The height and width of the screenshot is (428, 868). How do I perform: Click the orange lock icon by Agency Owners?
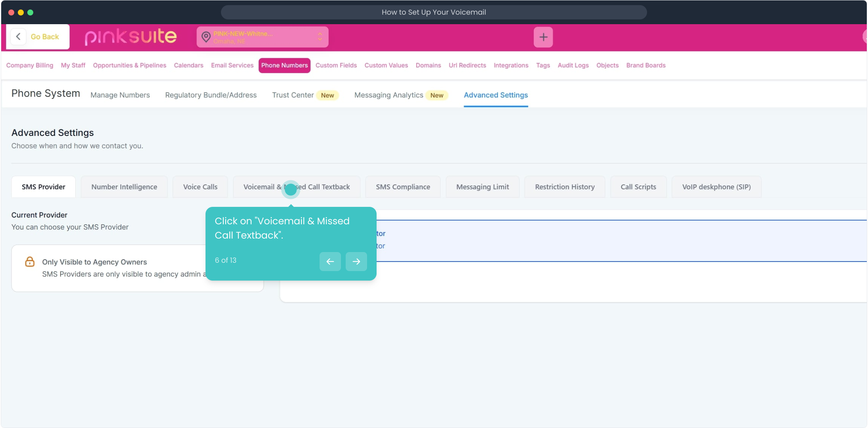point(30,262)
